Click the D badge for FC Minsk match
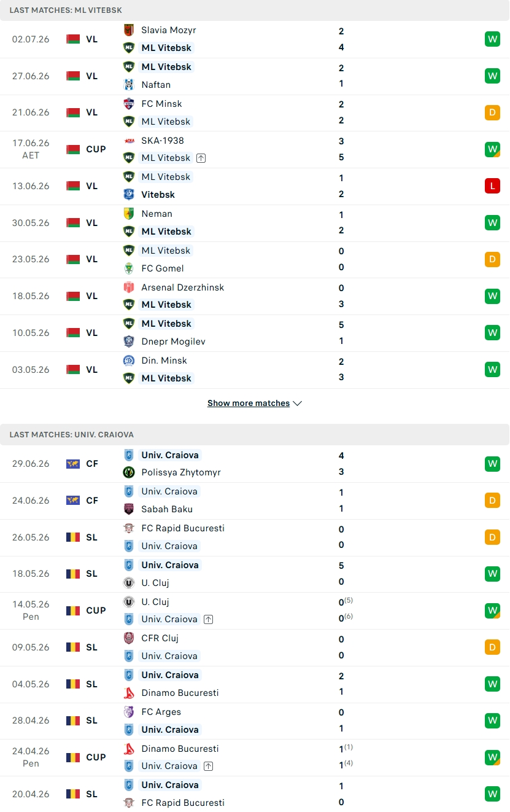Screen dimensions: 510x812 tap(492, 112)
